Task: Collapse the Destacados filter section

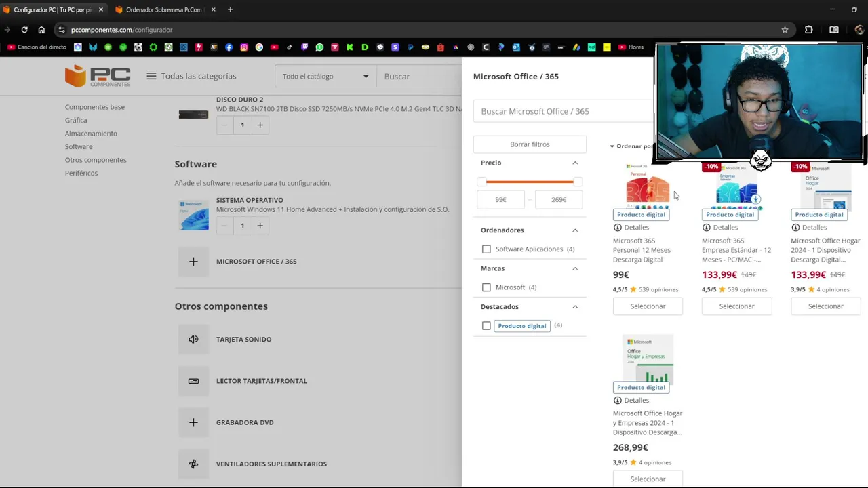Action: (575, 307)
